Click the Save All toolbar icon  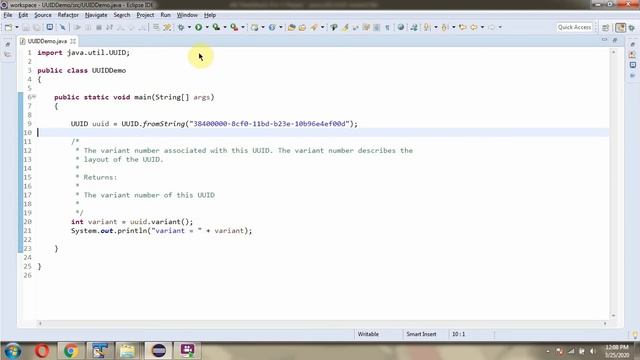pos(37,27)
